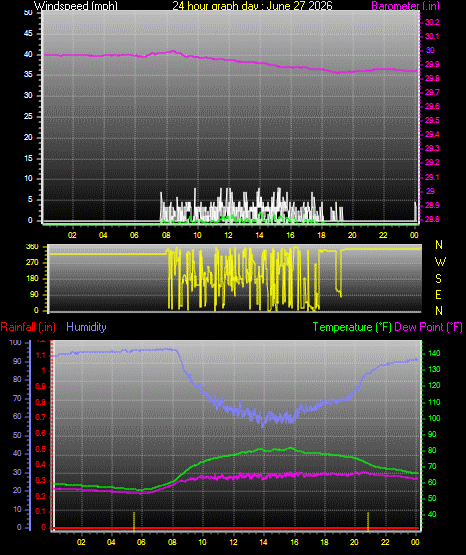Click the Rainfall (.in) legend label
Screen dimensions: 466x555
click(28, 327)
